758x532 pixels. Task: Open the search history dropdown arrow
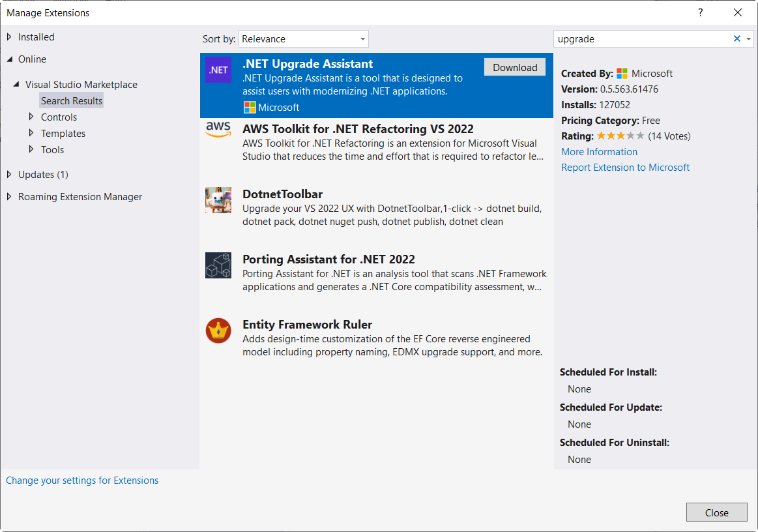749,39
